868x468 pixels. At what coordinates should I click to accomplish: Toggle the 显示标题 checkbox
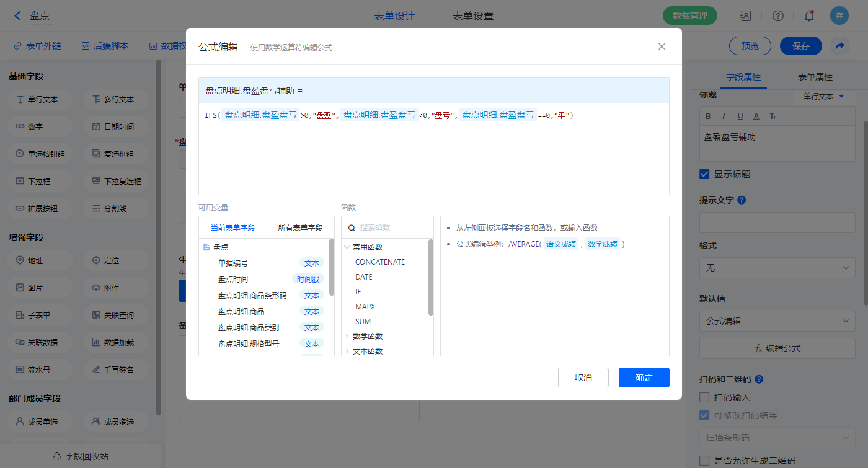point(704,174)
